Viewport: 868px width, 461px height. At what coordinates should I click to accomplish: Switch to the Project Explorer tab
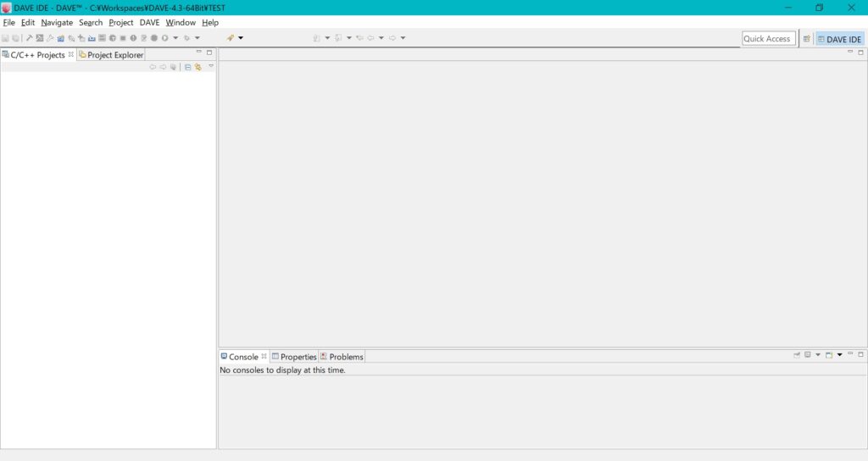tap(111, 55)
